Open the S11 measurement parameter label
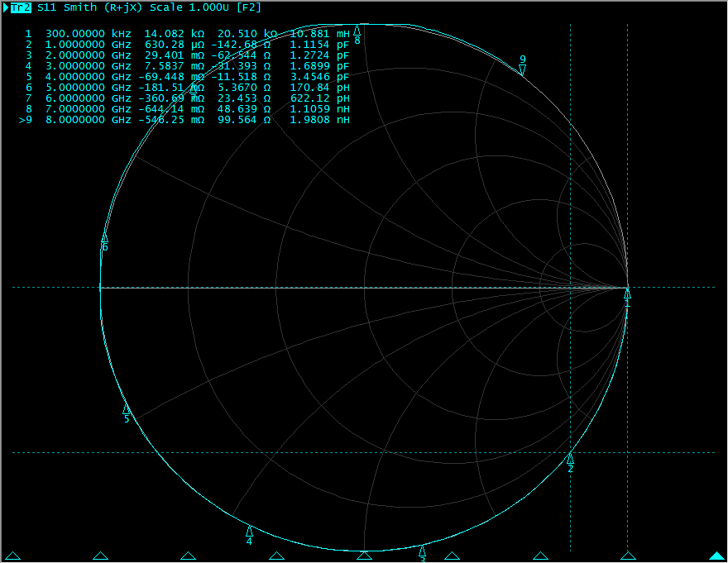Image resolution: width=728 pixels, height=563 pixels. click(47, 7)
